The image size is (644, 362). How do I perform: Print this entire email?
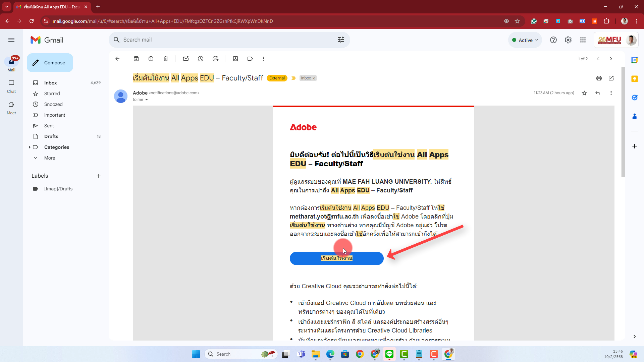point(599,78)
